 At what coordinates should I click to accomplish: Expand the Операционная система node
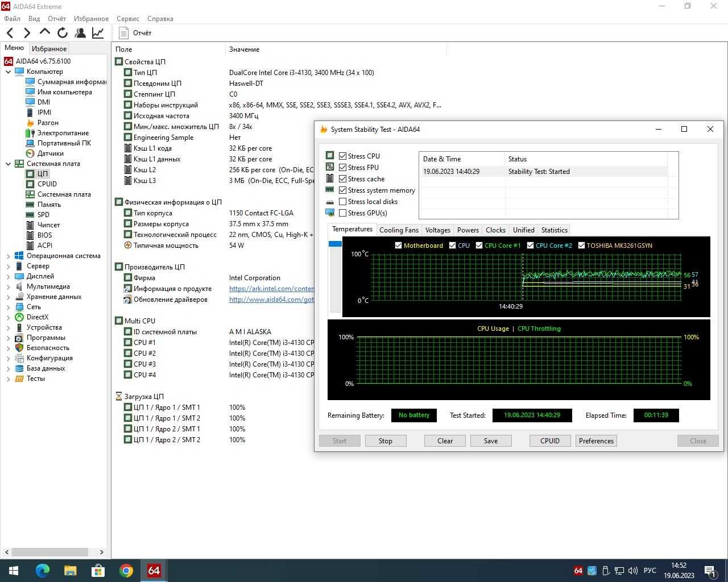point(8,256)
